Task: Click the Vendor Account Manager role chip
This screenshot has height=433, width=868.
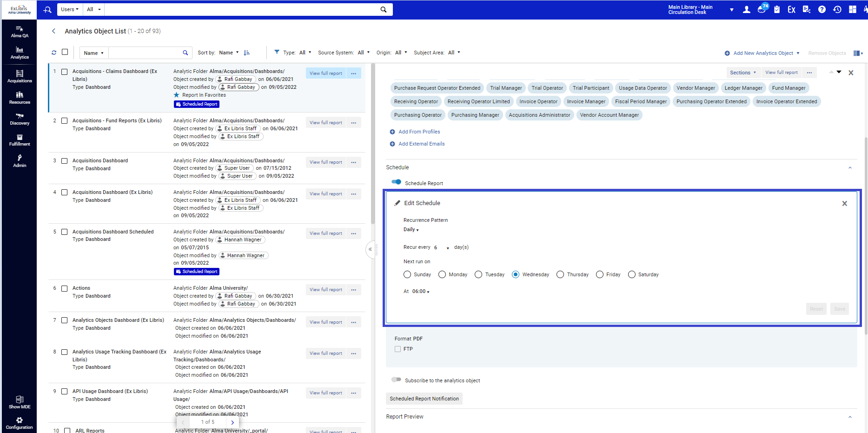Action: 610,115
